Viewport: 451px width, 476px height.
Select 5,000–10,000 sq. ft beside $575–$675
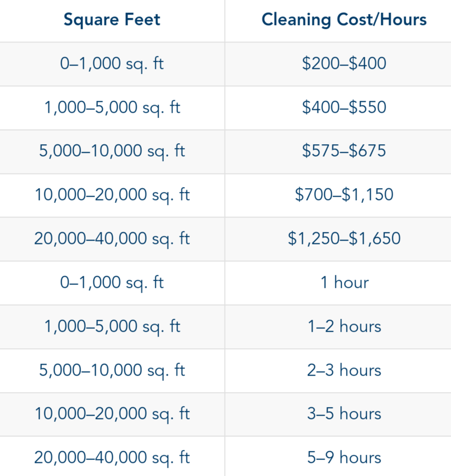(112, 151)
